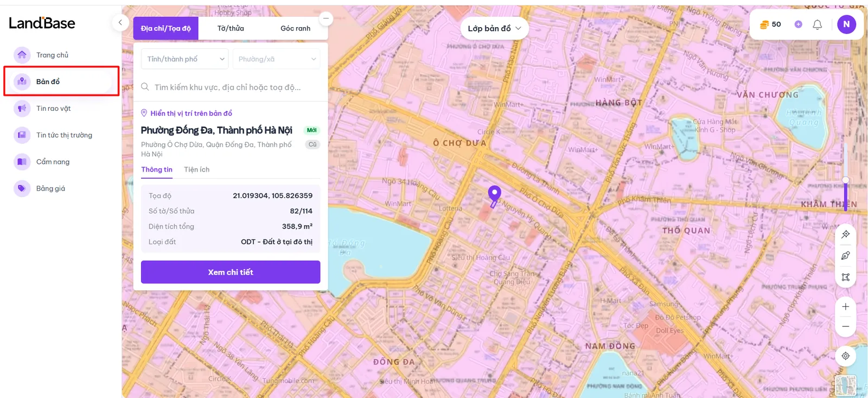The height and width of the screenshot is (398, 868).
Task: Open the Tỉnh/thành phố dropdown
Action: (x=184, y=59)
